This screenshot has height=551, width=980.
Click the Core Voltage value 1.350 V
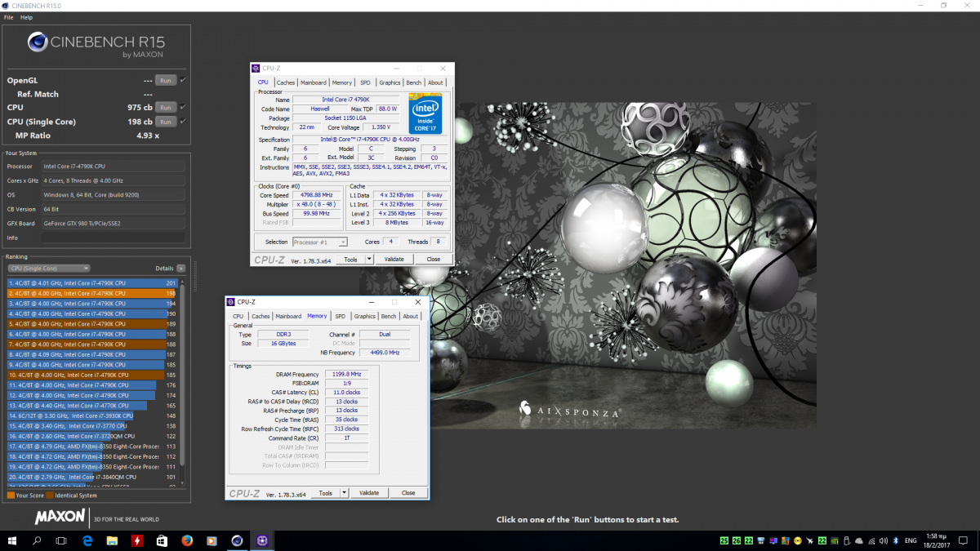tap(381, 127)
